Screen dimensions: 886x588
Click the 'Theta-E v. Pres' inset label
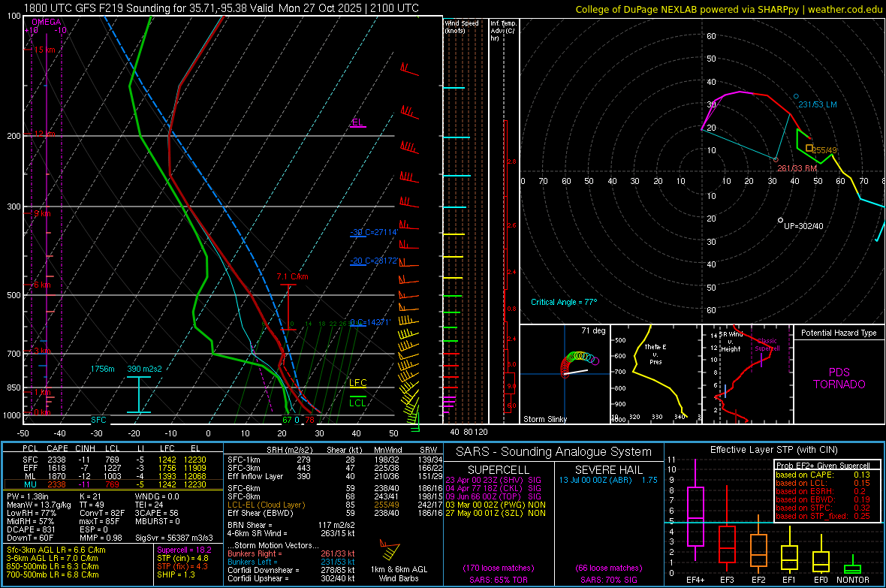click(x=655, y=354)
